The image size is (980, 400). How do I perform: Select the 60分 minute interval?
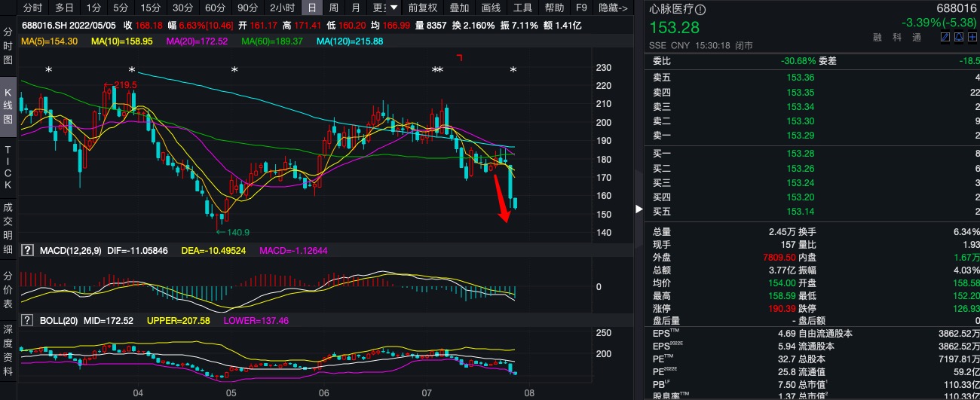coord(215,8)
